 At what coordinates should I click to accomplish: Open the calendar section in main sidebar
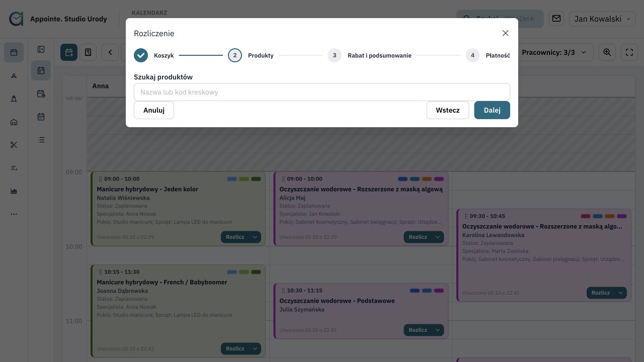point(14,52)
